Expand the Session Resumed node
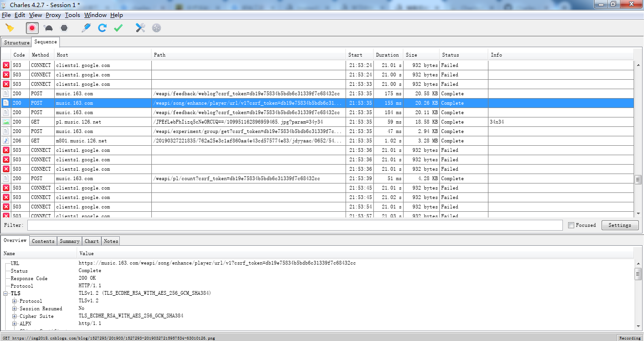Screen dimensions: 644x341 [15, 308]
